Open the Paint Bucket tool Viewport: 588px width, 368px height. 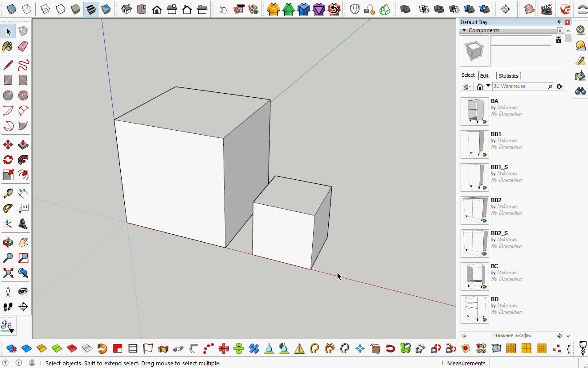pos(7,46)
